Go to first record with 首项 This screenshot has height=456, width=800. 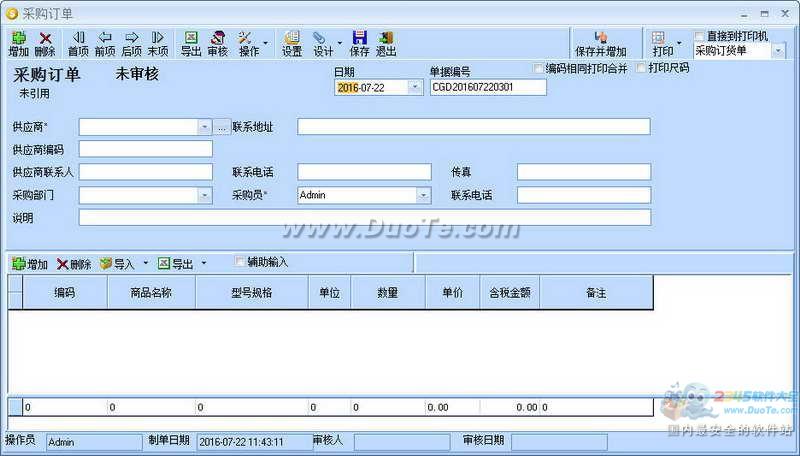tap(78, 43)
